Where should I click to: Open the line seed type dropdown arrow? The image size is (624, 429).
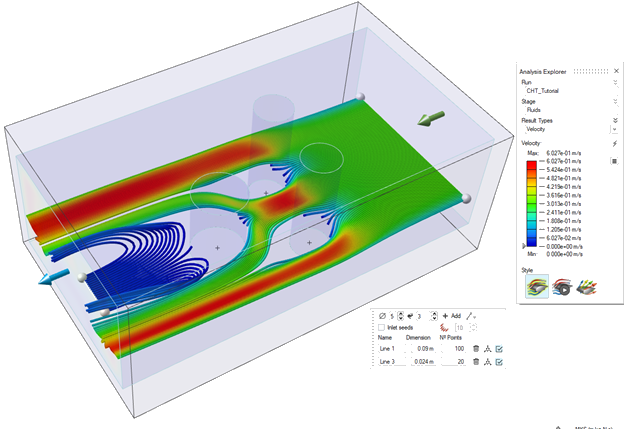pyautogui.click(x=474, y=315)
